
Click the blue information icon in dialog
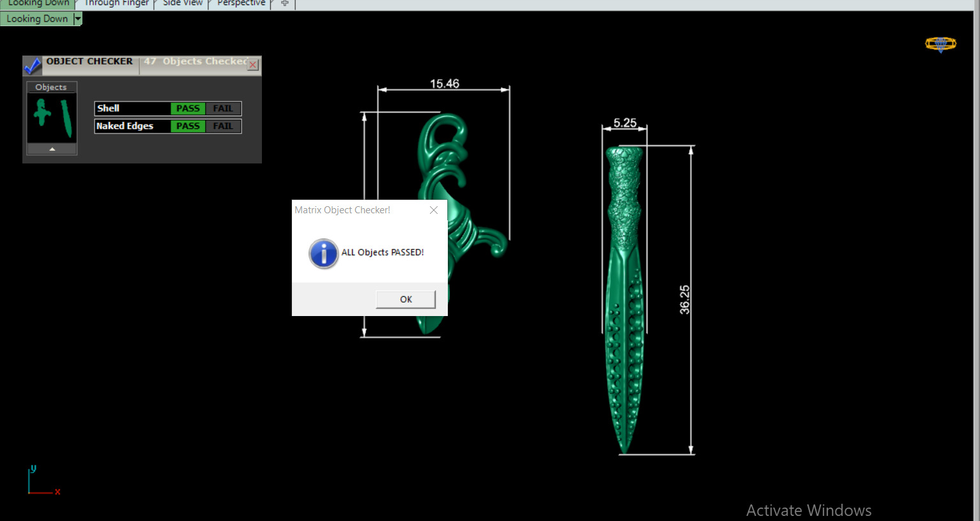[324, 253]
